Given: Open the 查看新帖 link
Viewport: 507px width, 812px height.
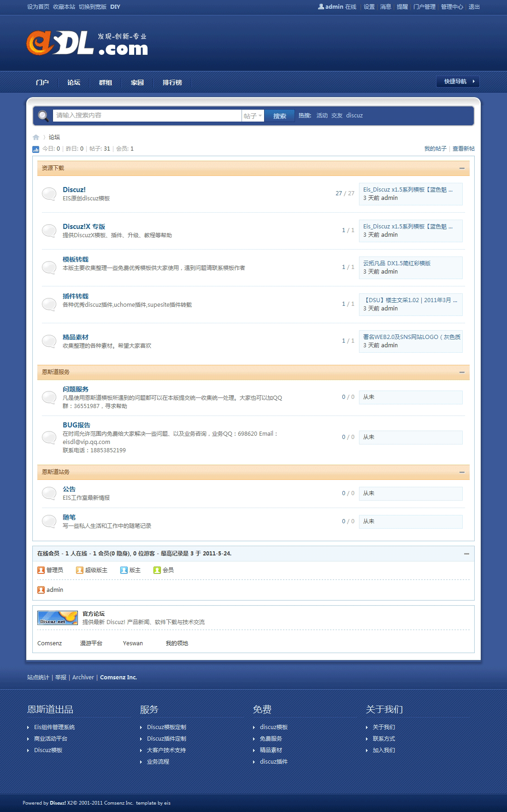Looking at the screenshot, I should click(x=464, y=149).
